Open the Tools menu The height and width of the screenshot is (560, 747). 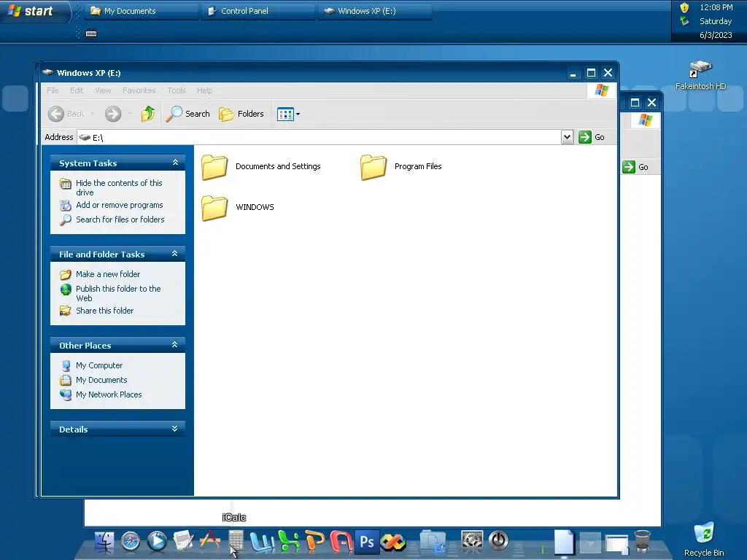(x=177, y=90)
